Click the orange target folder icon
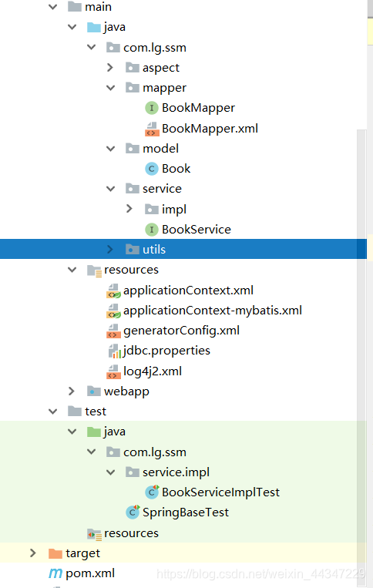Viewport: 373px width, 588px height. pos(55,553)
